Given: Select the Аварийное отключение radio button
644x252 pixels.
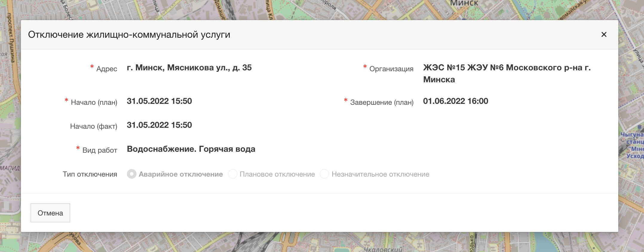Looking at the screenshot, I should 132,174.
